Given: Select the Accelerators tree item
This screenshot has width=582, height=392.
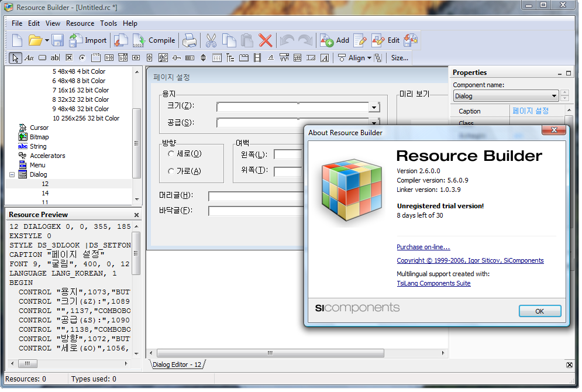Looking at the screenshot, I should pyautogui.click(x=47, y=156).
